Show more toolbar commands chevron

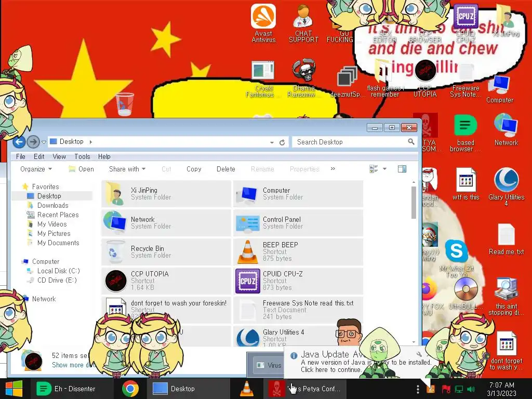pyautogui.click(x=333, y=169)
